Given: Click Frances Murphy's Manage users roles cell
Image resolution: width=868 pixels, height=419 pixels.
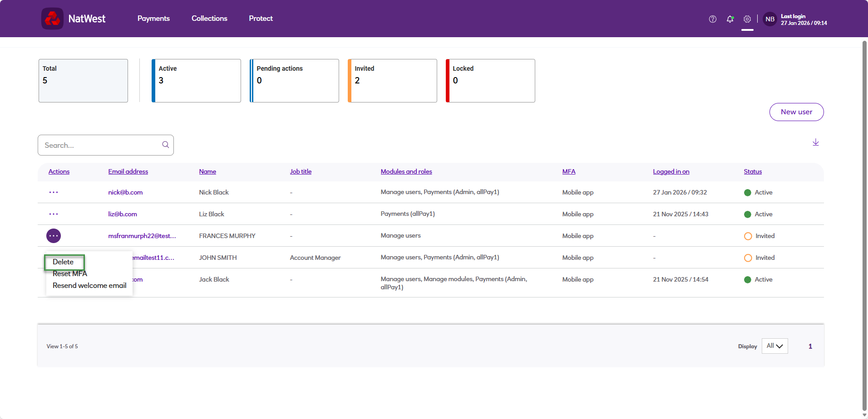Looking at the screenshot, I should coord(400,236).
